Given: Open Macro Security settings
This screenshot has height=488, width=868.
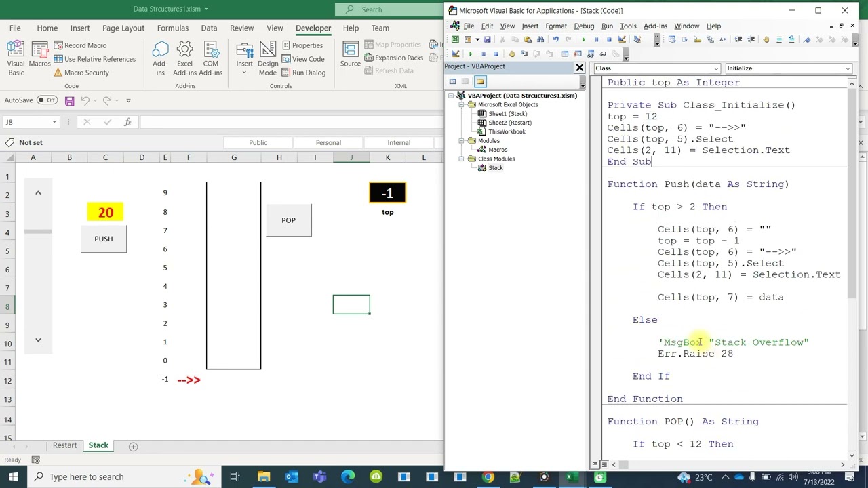Looking at the screenshot, I should click(81, 73).
